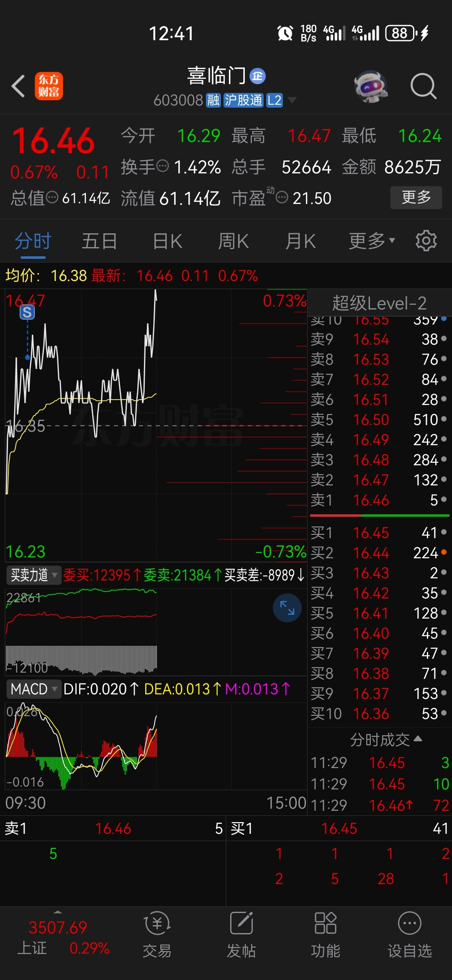
Task: Select 买2 row at 16.44
Action: pos(380,553)
